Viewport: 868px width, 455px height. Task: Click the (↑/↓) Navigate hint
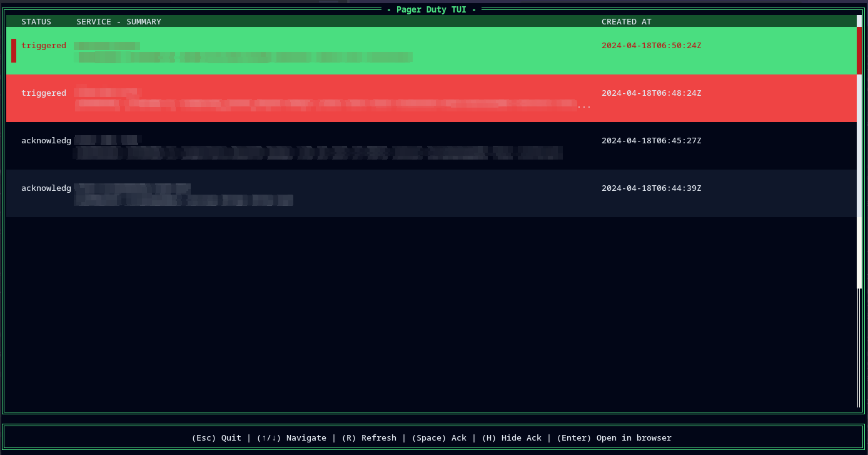coord(291,438)
